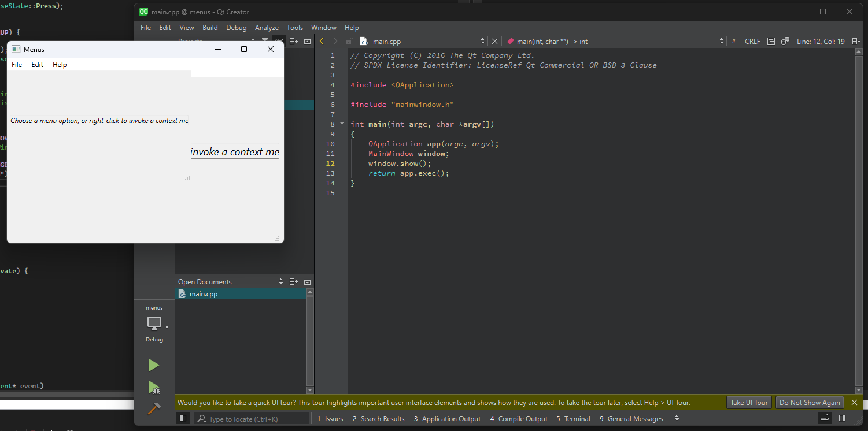Click the language server database icon
The width and height of the screenshot is (868, 431).
coord(785,41)
